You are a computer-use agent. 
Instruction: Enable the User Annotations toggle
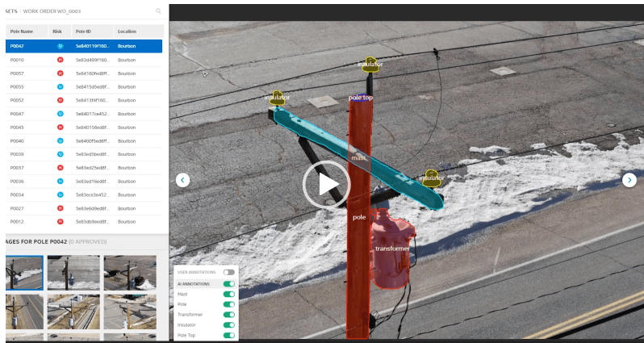coord(228,272)
